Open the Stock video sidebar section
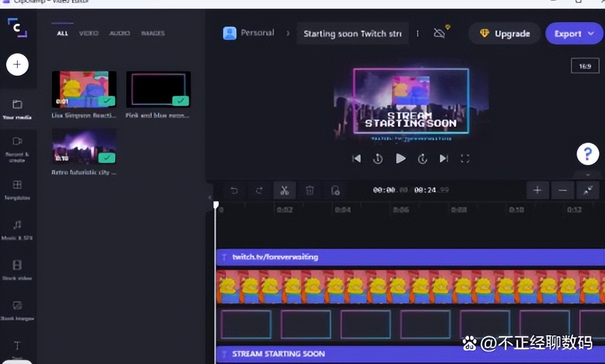Screen dimensions: 605x364 18,270
